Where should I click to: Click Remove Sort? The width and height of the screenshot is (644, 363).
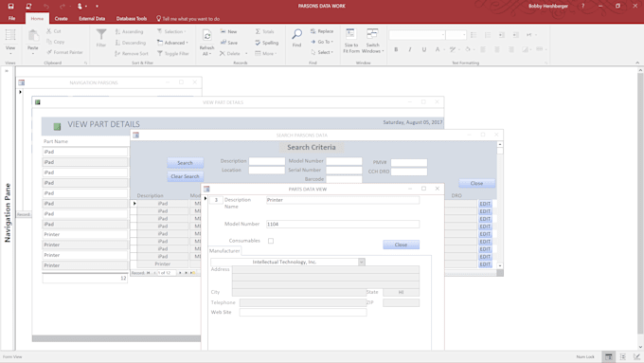(x=132, y=53)
